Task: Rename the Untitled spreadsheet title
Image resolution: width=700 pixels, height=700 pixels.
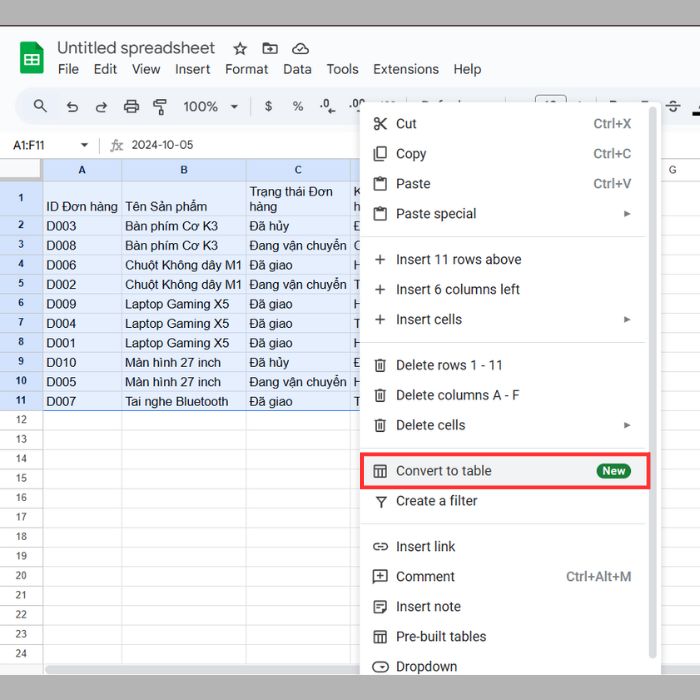Action: (x=136, y=48)
